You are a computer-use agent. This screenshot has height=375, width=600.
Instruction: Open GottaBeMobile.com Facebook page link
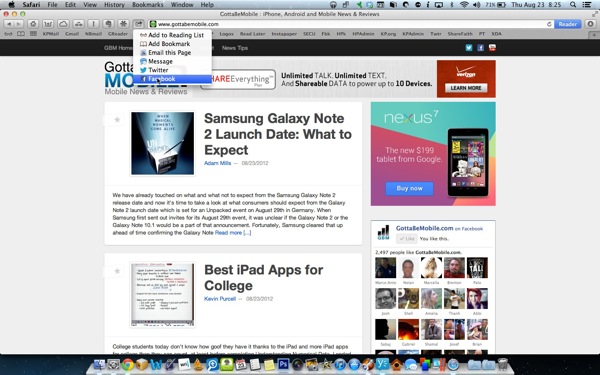tap(424, 228)
